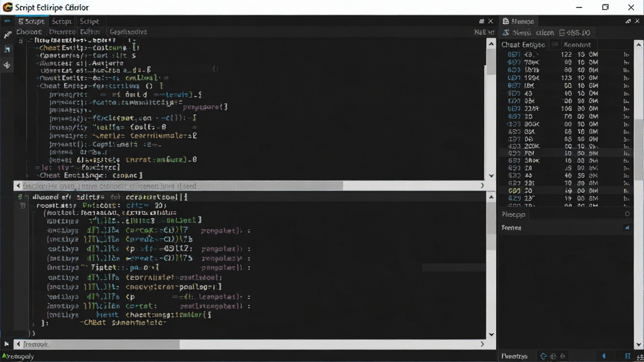Click the upper editor's vertical scrollbar thumb
The height and width of the screenshot is (362, 644).
491,61
